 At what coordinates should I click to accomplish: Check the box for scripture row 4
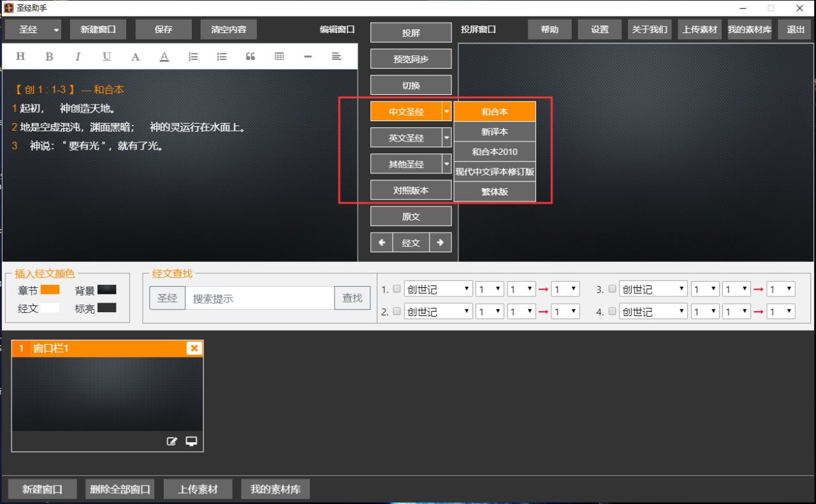tap(612, 312)
